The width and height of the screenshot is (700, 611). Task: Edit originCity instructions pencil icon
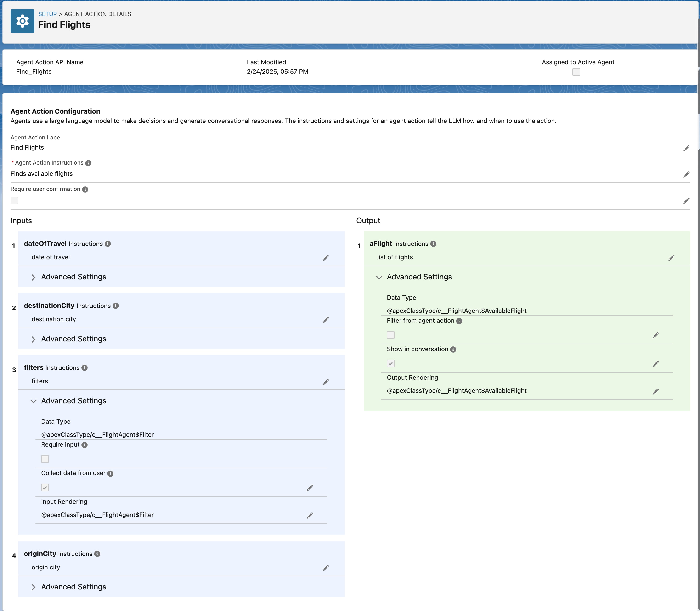click(326, 568)
